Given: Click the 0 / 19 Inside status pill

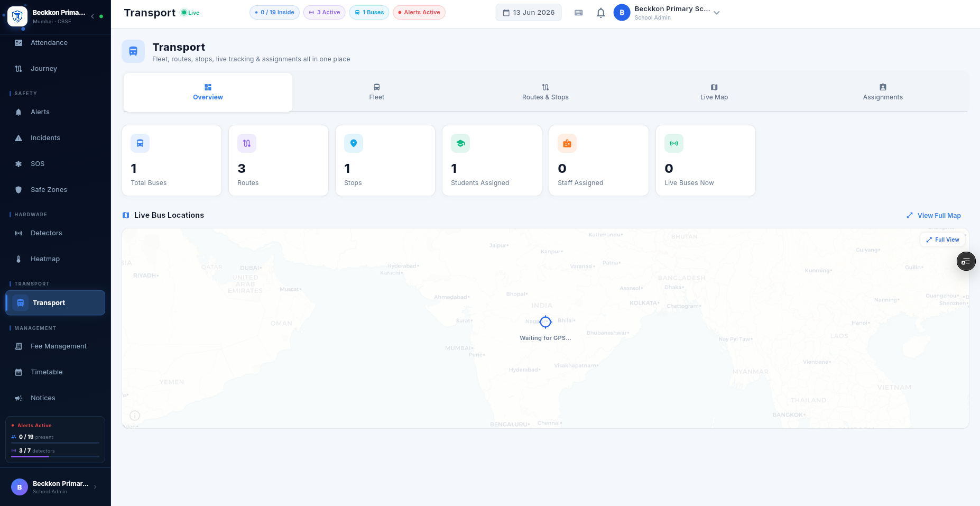Looking at the screenshot, I should tap(274, 13).
